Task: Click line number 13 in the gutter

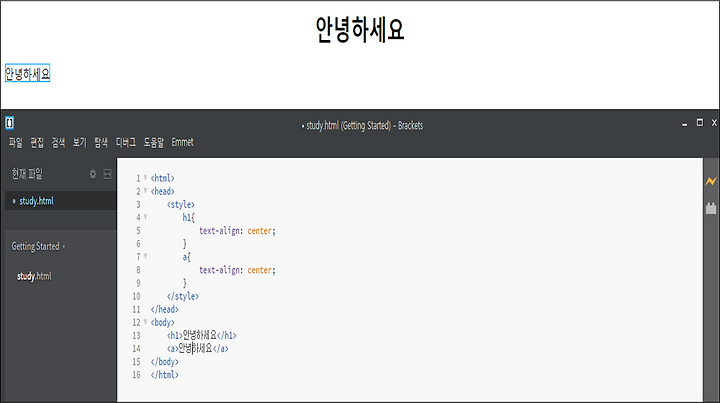Action: [x=136, y=336]
